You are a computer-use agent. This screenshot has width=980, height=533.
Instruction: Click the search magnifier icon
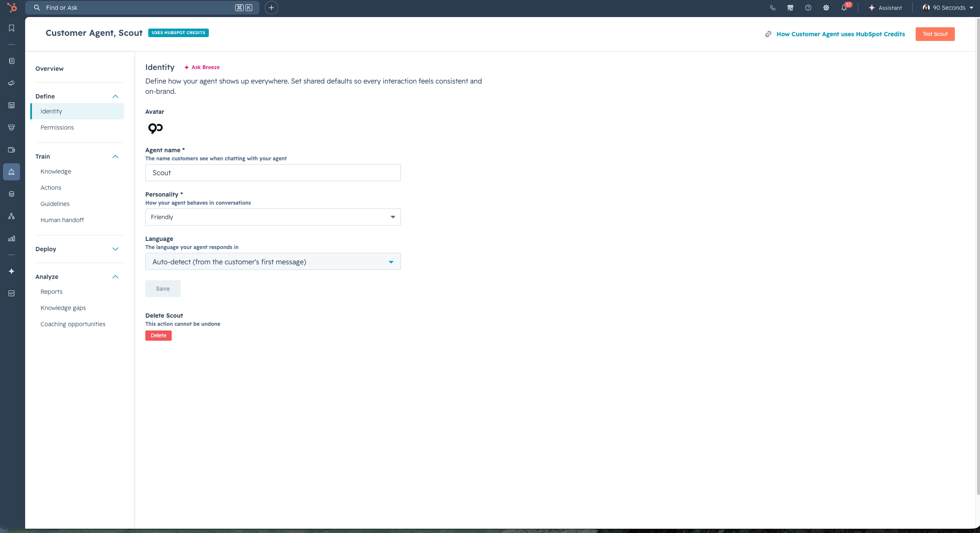click(x=37, y=8)
